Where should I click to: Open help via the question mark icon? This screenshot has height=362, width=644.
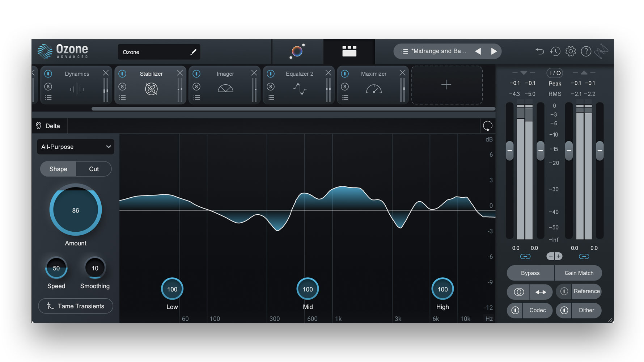tap(586, 51)
